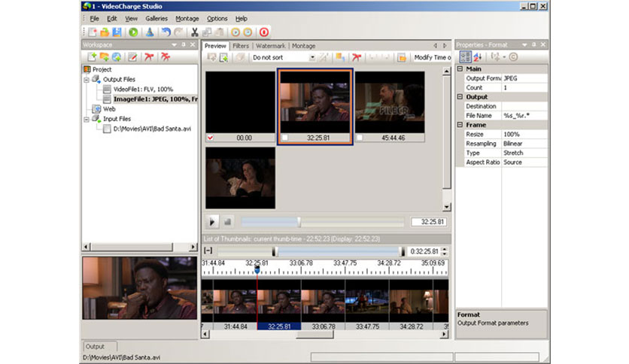This screenshot has width=629, height=364.
Task: Switch to the Montage tab
Action: 304,46
